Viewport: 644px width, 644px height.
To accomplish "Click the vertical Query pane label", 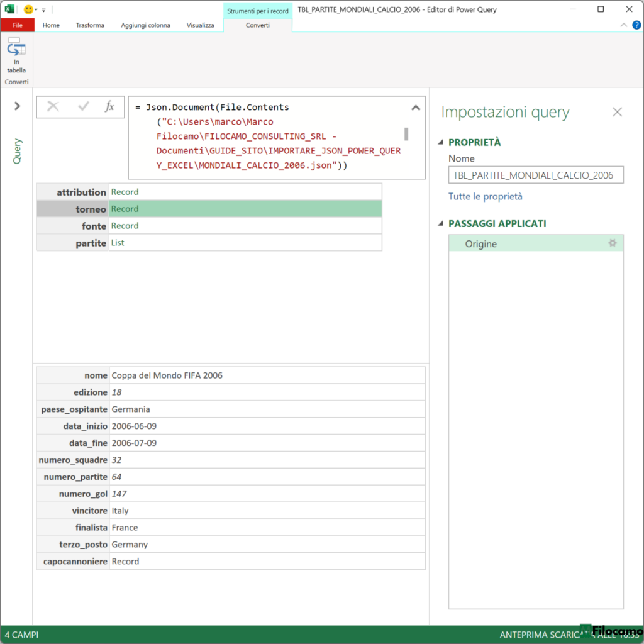I will [17, 151].
